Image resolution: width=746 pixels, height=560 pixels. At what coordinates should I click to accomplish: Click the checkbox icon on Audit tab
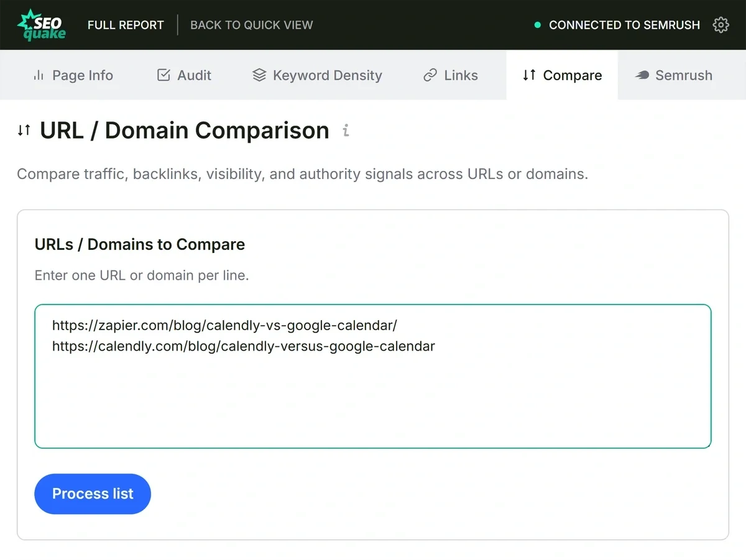(x=163, y=75)
